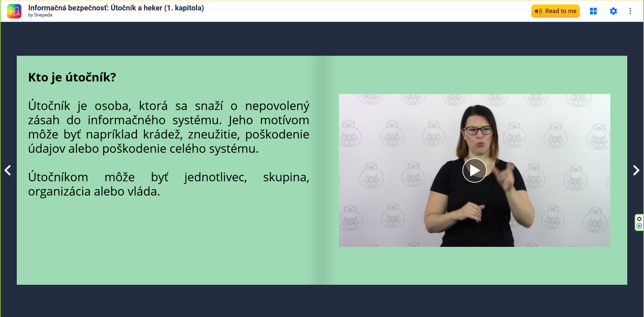644x317 pixels.
Task: Close the small side widget with X
Action: 639,219
